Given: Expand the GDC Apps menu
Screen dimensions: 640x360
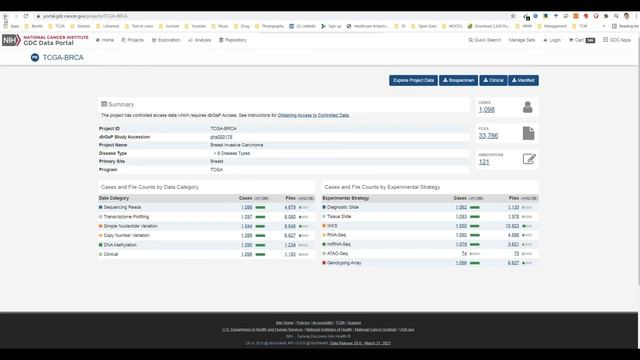Looking at the screenshot, I should [617, 40].
